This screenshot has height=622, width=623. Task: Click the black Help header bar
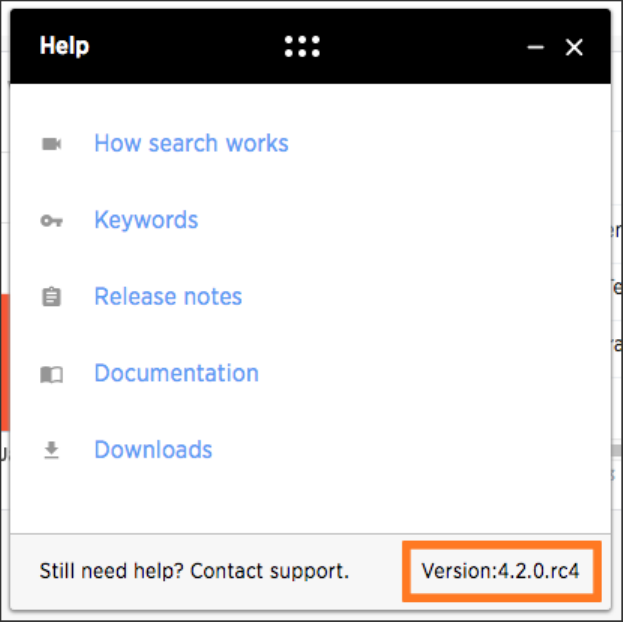(310, 46)
